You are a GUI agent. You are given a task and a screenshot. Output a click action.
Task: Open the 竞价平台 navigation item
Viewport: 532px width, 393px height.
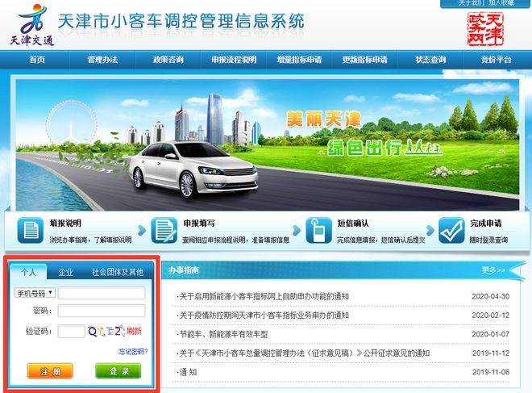(x=496, y=60)
